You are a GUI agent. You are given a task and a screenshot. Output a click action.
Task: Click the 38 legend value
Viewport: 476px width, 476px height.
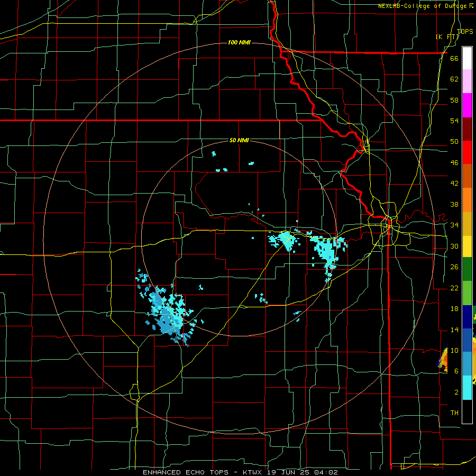tap(454, 204)
